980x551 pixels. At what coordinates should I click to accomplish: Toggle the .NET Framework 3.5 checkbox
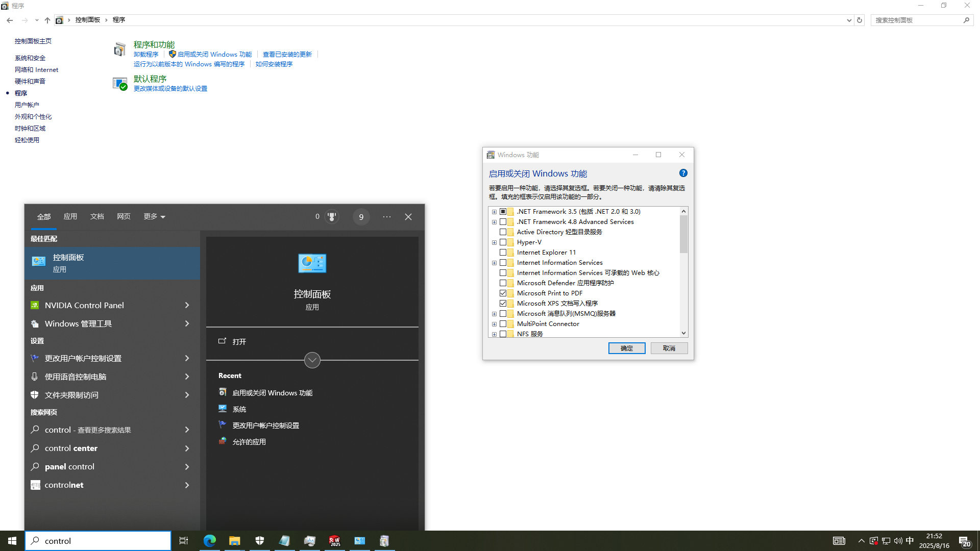pyautogui.click(x=503, y=211)
